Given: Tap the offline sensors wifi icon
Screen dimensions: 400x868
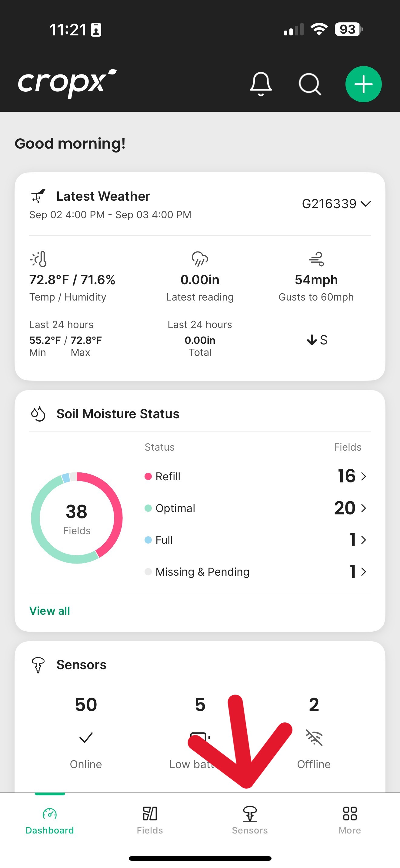Looking at the screenshot, I should 314,737.
